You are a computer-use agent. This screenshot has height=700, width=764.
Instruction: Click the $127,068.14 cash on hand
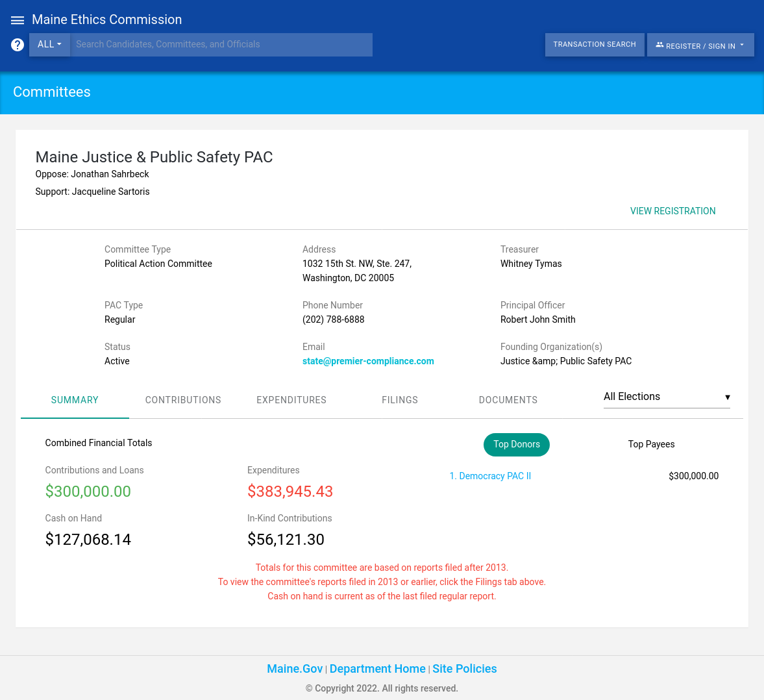(88, 540)
